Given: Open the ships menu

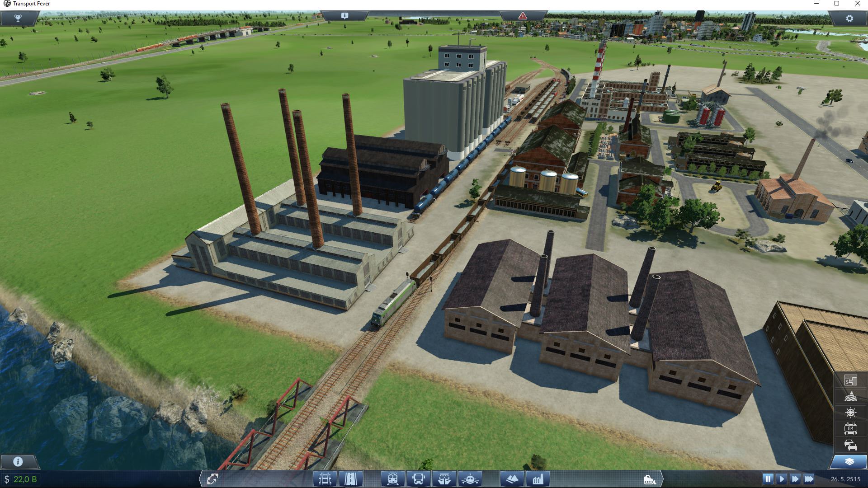Looking at the screenshot, I should [444, 479].
